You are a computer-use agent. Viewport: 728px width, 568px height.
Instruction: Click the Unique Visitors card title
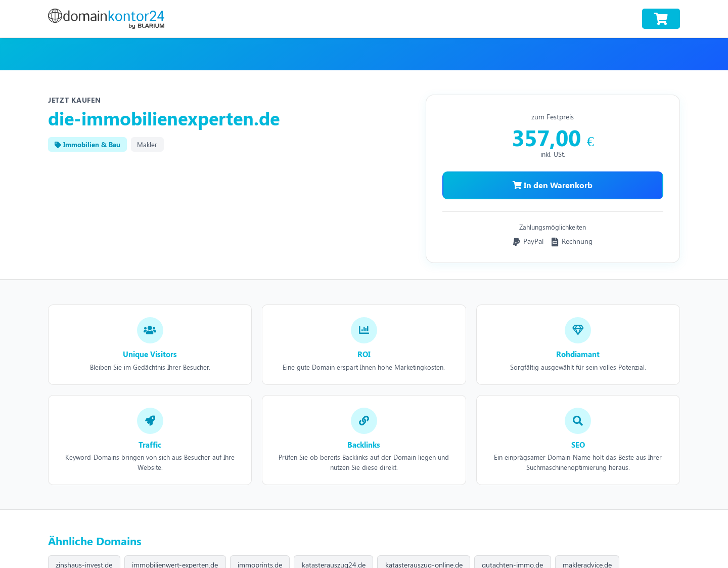(x=150, y=355)
